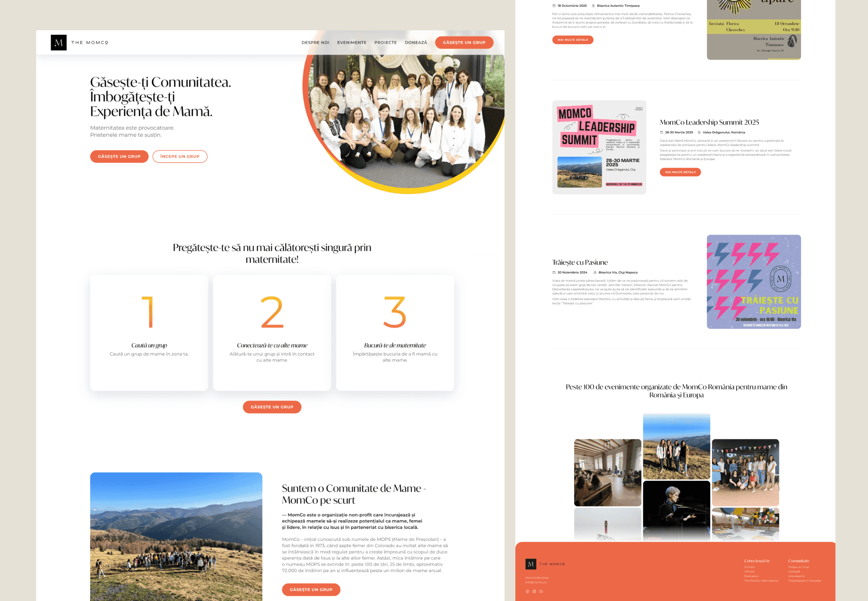The image size is (868, 601).
Task: Click the Comunitate footer column heading
Action: click(799, 561)
